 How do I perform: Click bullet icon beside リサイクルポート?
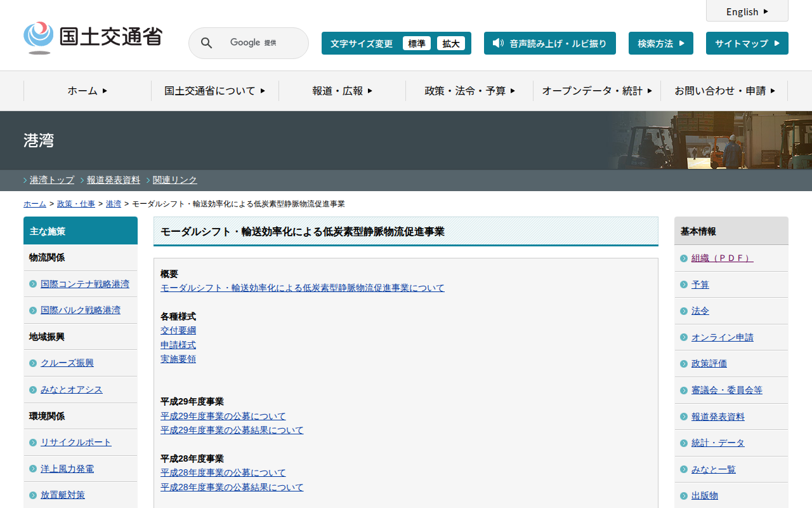(33, 443)
